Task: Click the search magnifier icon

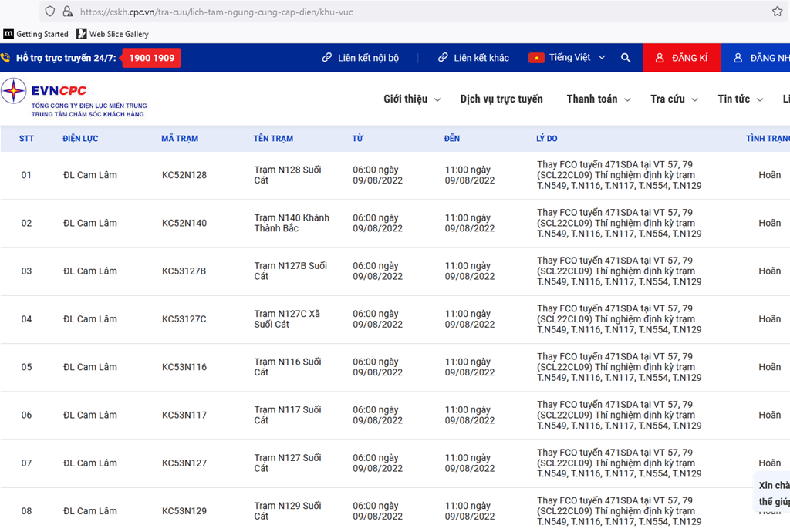Action: (626, 58)
